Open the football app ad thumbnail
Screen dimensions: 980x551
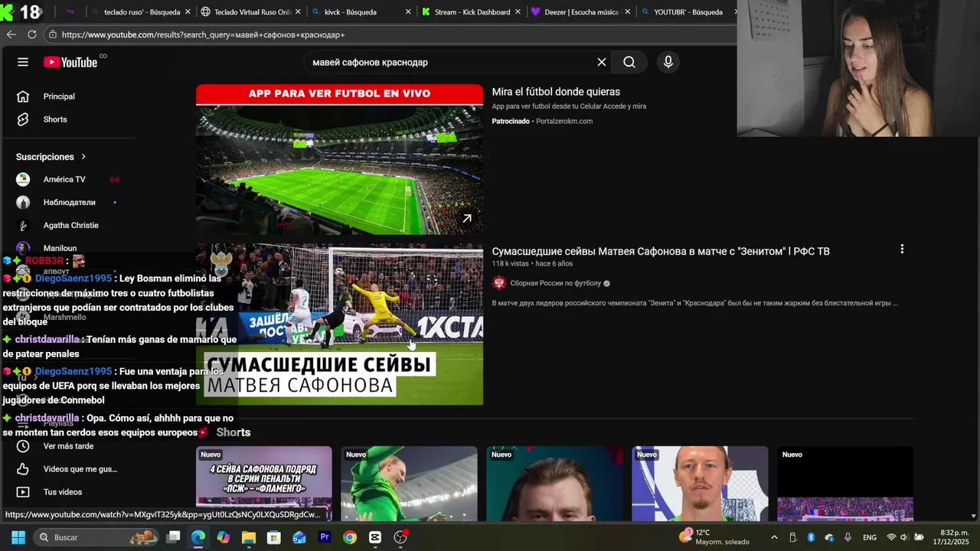coord(339,159)
